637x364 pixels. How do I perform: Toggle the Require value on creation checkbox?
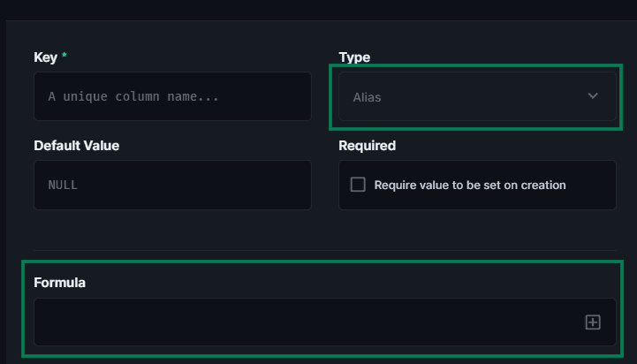point(358,185)
